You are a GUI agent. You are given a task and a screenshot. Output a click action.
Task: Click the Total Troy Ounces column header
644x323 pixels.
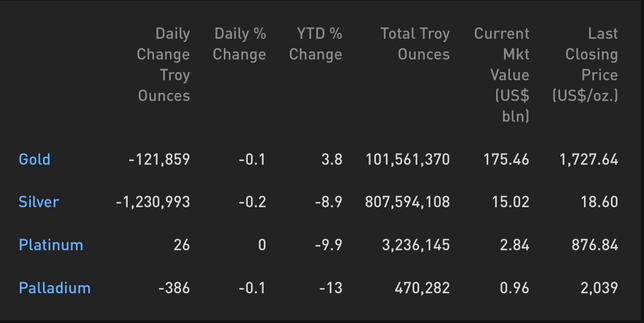[x=415, y=44]
